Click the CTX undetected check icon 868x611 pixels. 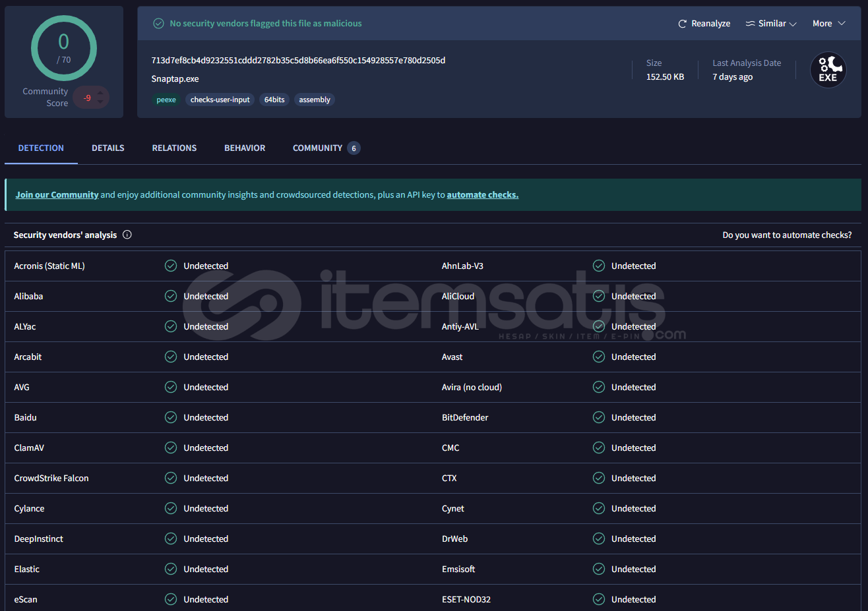pos(599,478)
